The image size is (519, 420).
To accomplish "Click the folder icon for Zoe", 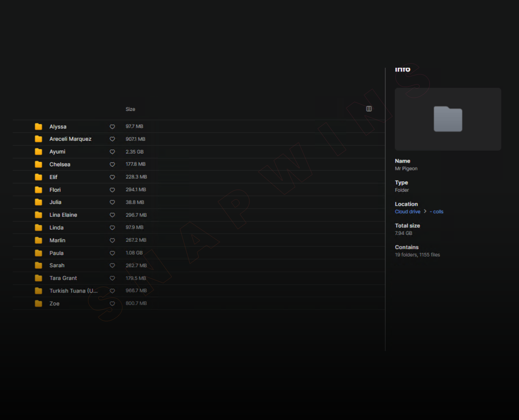I will [39, 303].
